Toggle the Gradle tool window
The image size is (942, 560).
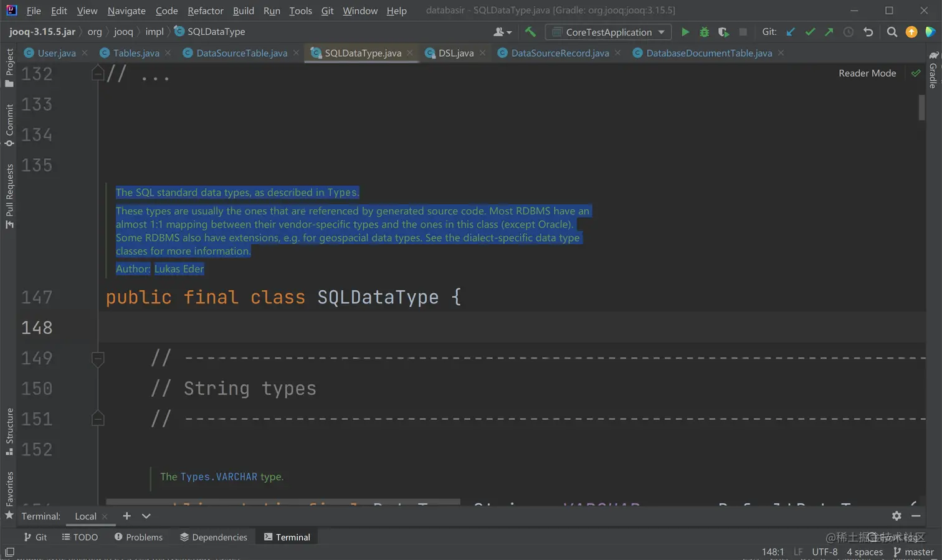pos(933,70)
